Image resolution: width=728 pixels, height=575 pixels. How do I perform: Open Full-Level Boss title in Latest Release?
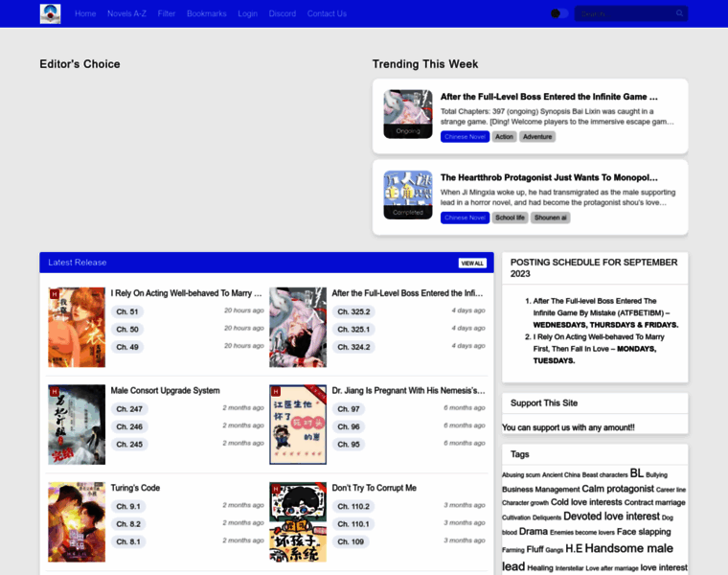pos(407,293)
